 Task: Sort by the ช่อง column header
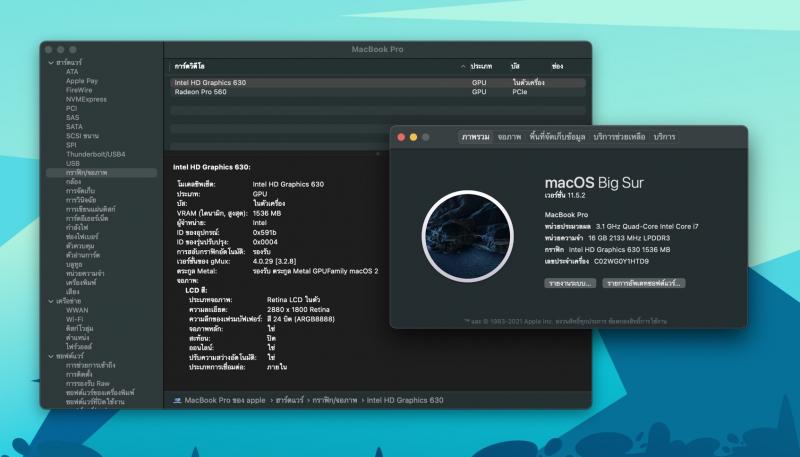(x=557, y=67)
